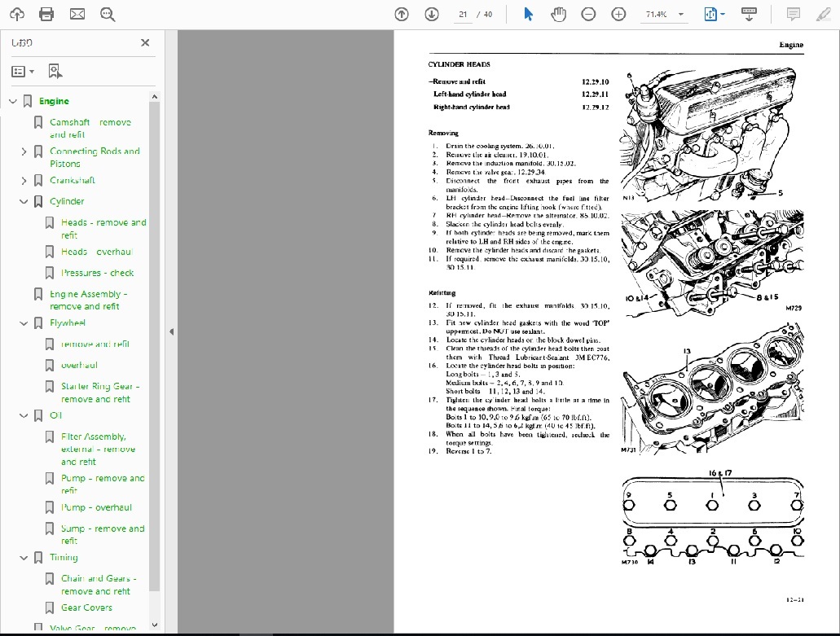Collapse the Timing bookmark group
The width and height of the screenshot is (840, 636).
[x=24, y=558]
